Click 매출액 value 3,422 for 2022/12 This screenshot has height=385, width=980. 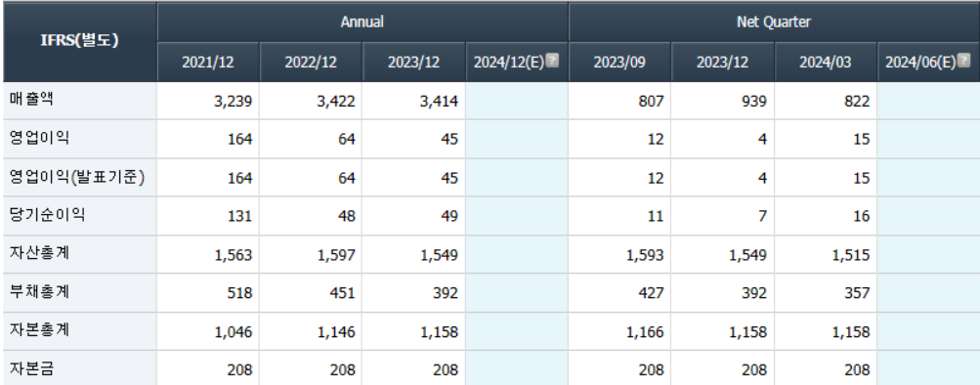[x=336, y=102]
